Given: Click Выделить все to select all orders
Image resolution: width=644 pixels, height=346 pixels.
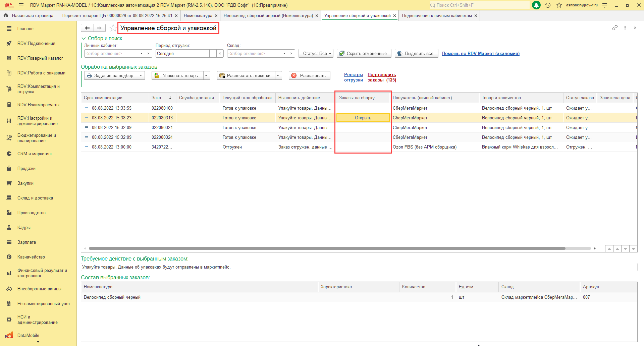Looking at the screenshot, I should [x=416, y=54].
